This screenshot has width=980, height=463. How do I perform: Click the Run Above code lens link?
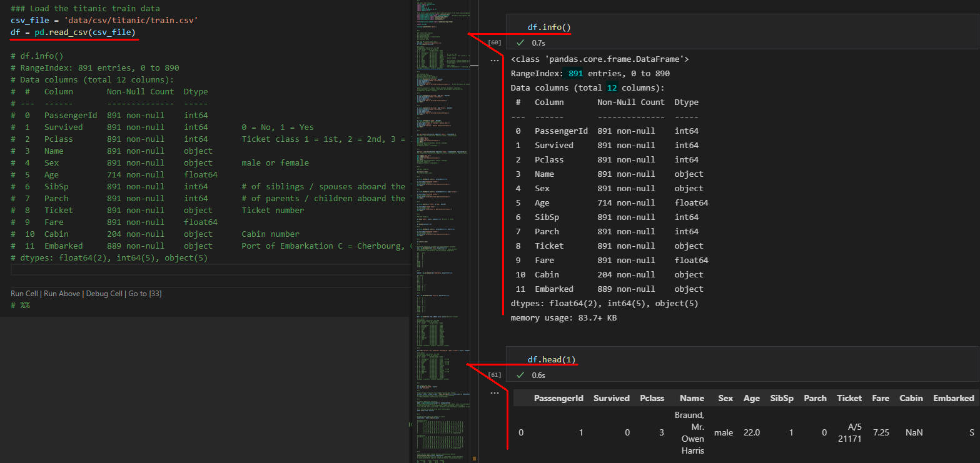pos(62,294)
